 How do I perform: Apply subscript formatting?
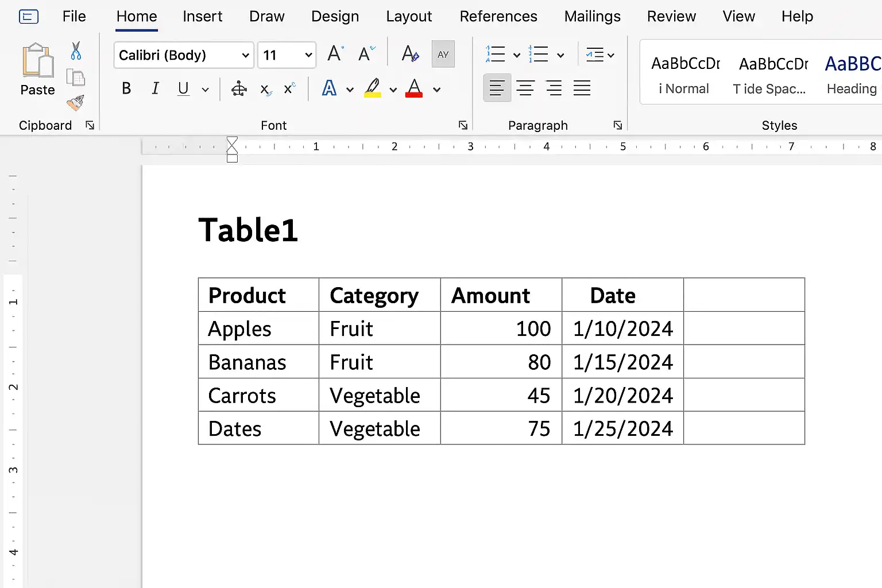pos(265,89)
